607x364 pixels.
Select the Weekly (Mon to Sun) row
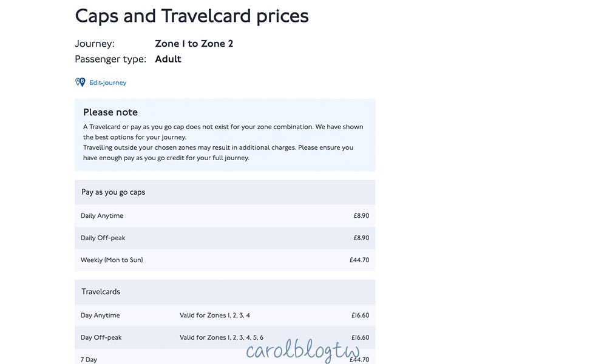(225, 260)
